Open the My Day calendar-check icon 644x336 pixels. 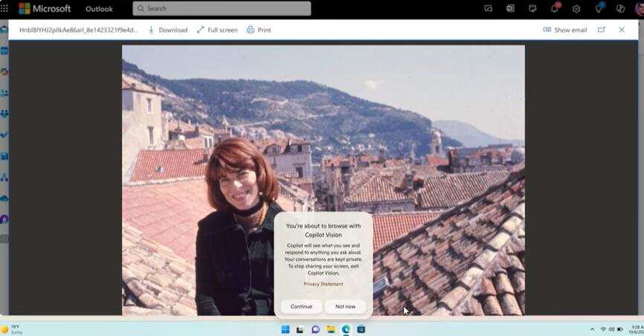pos(532,9)
